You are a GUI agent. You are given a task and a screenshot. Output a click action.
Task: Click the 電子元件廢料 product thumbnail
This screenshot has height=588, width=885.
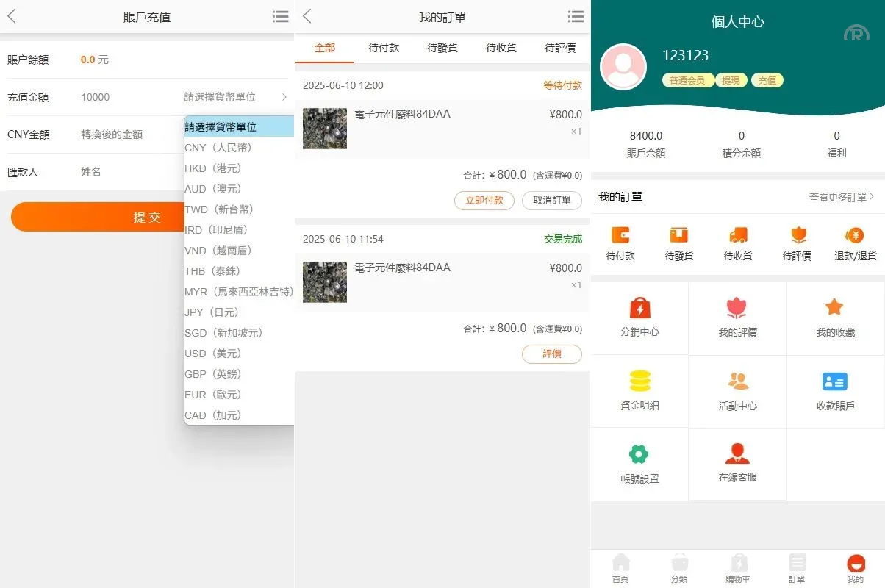point(324,128)
